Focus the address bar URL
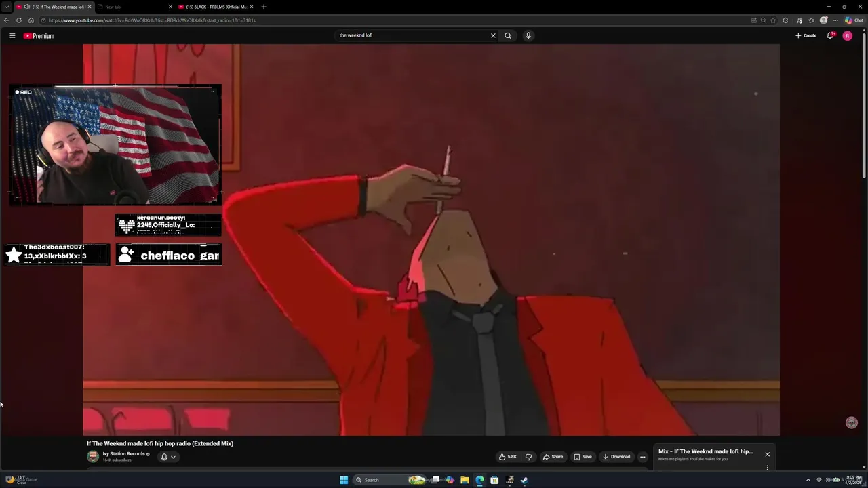 pyautogui.click(x=393, y=20)
